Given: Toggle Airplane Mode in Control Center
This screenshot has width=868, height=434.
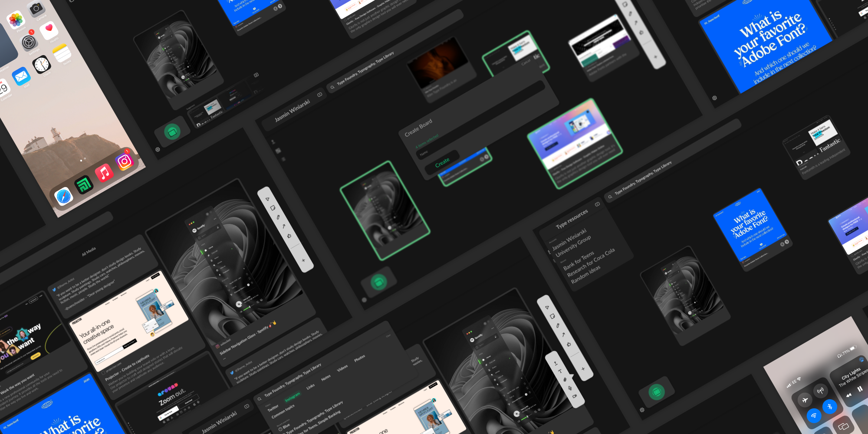Looking at the screenshot, I should pos(805,400).
